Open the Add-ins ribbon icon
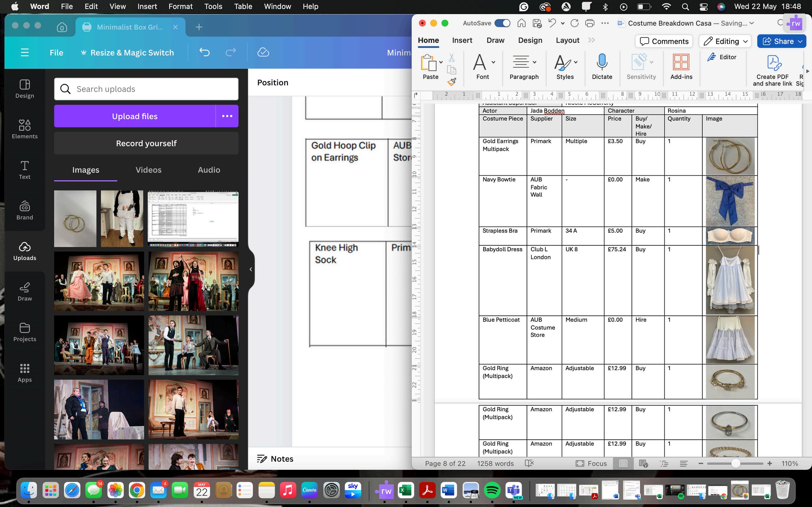This screenshot has width=812, height=507. pos(681,63)
